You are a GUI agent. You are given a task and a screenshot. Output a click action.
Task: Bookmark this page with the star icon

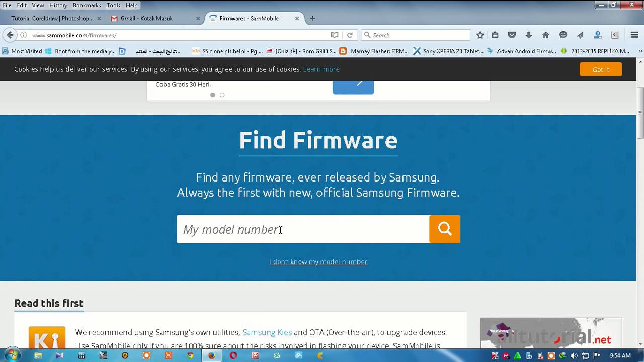pos(480,35)
